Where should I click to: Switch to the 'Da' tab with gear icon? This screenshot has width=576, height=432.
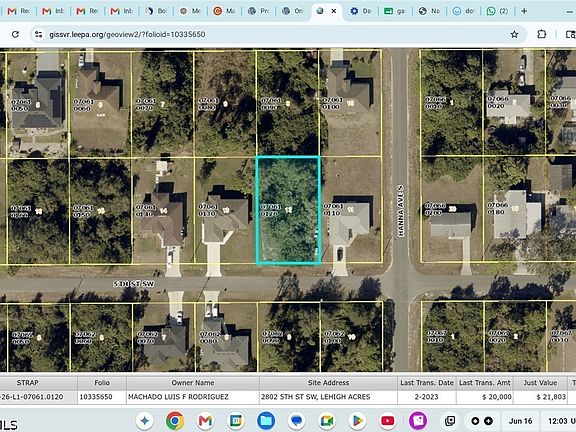tap(360, 11)
